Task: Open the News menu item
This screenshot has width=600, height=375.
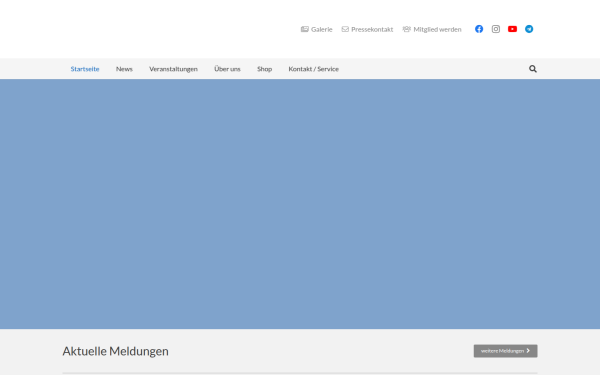Action: [x=124, y=69]
